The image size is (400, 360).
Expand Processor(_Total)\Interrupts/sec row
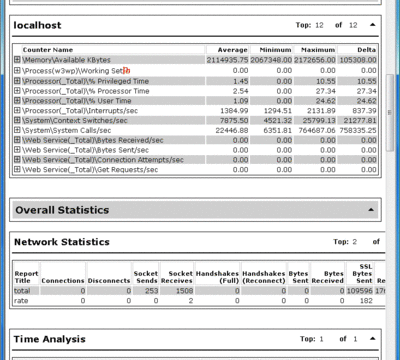pyautogui.click(x=17, y=110)
